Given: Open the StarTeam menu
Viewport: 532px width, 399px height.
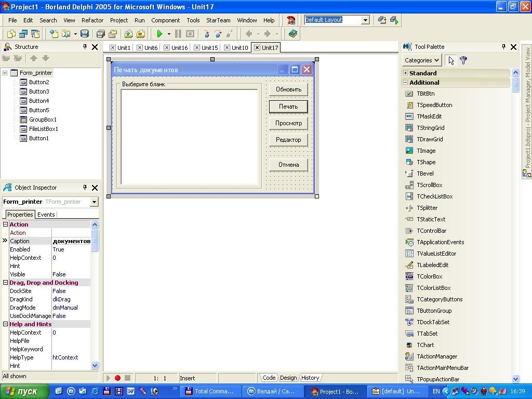Looking at the screenshot, I should pyautogui.click(x=218, y=20).
